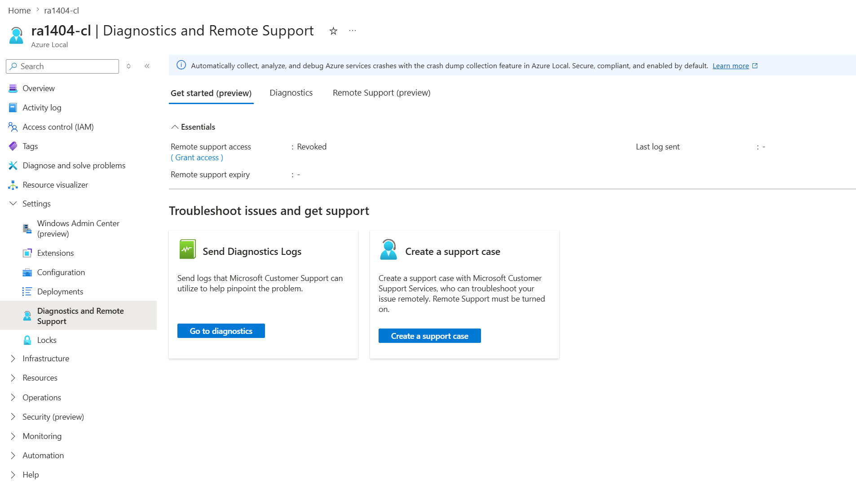Image resolution: width=856 pixels, height=504 pixels.
Task: Click the Access control (IAM) icon
Action: click(x=13, y=127)
